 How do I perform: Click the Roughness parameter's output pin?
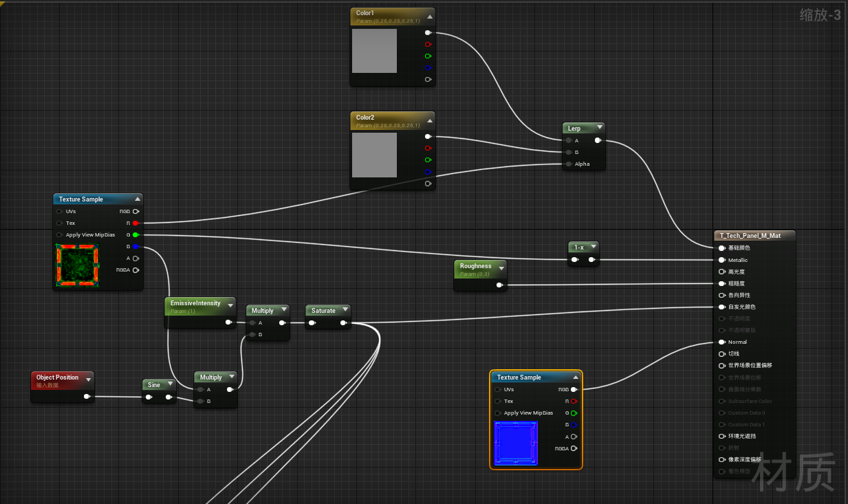(x=499, y=285)
